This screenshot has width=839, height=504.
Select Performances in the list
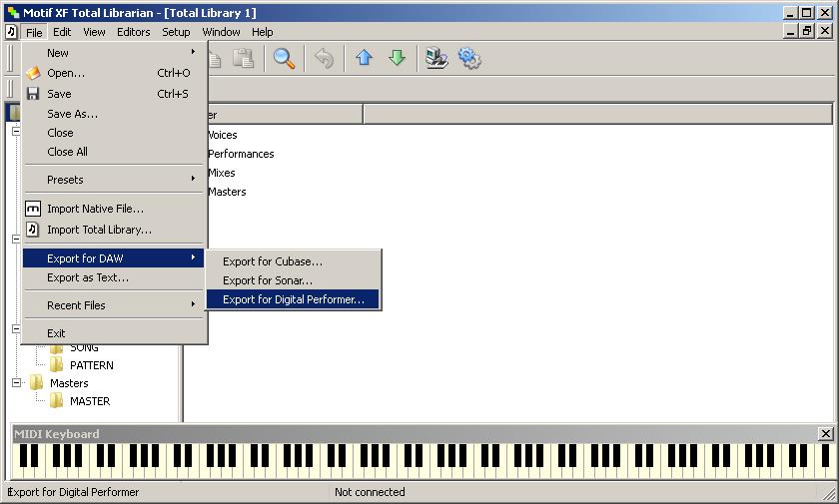click(x=241, y=154)
